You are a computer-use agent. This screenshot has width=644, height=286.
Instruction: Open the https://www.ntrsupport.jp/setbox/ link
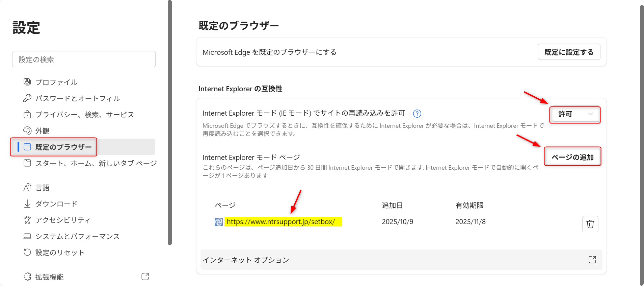tap(281, 222)
